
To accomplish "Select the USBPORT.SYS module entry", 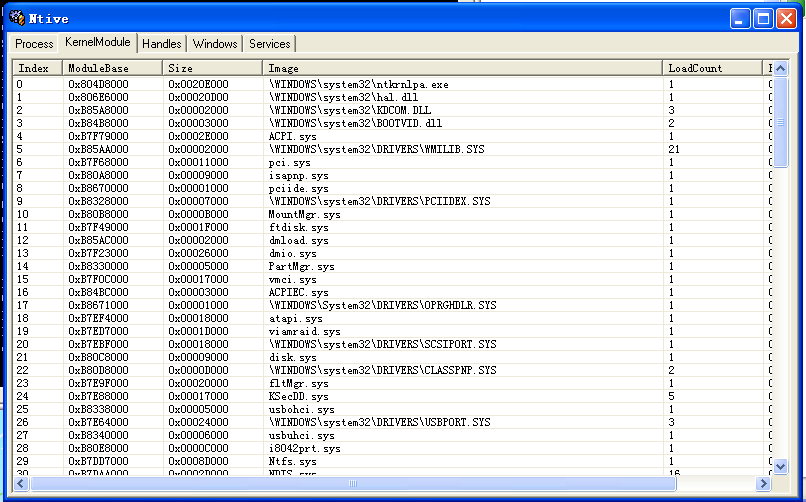I will point(392,422).
